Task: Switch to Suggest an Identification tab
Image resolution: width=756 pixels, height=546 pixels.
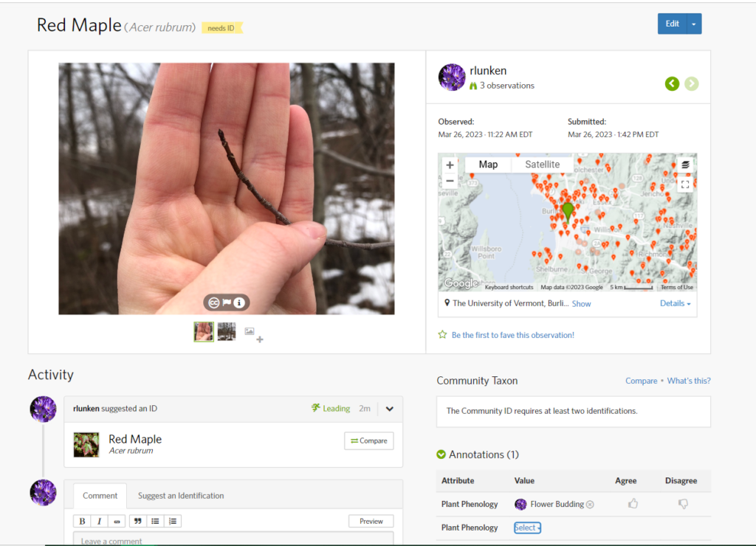Action: [181, 496]
